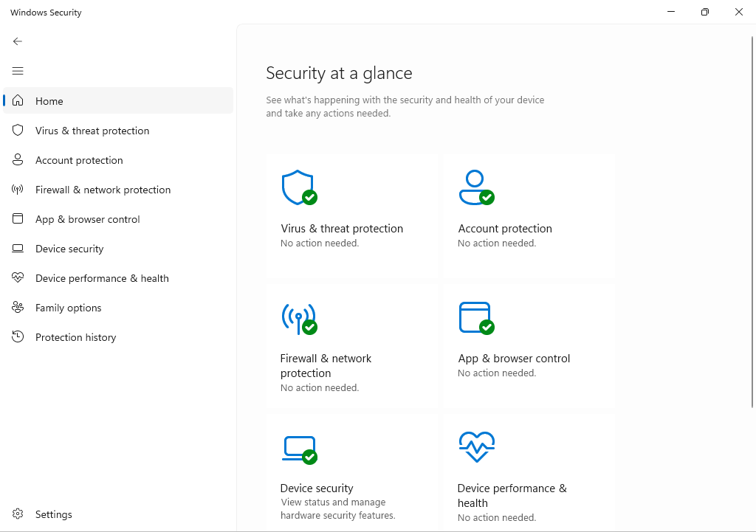Click the Account protection person tile icon
The width and height of the screenshot is (756, 532).
coord(475,187)
